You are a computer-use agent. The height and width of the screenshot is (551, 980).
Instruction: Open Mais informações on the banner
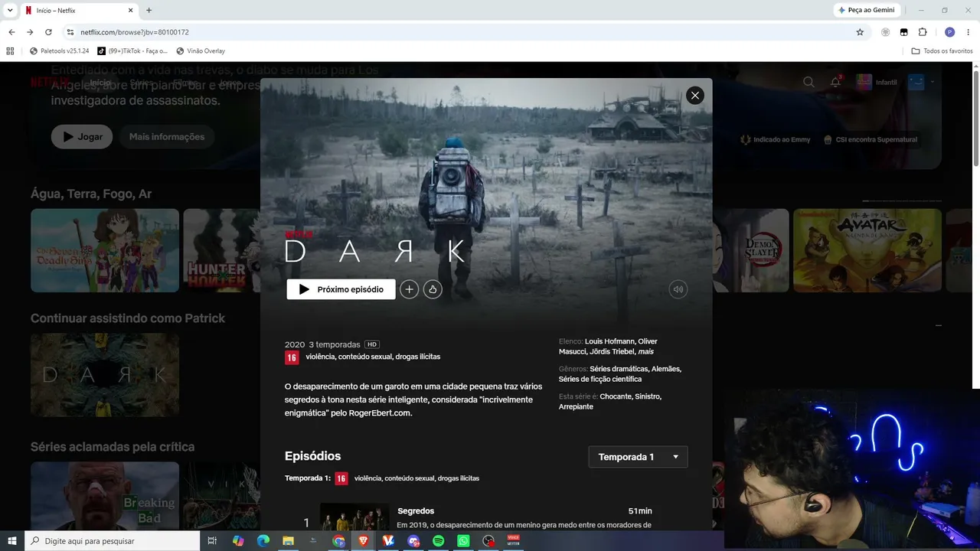pos(167,137)
